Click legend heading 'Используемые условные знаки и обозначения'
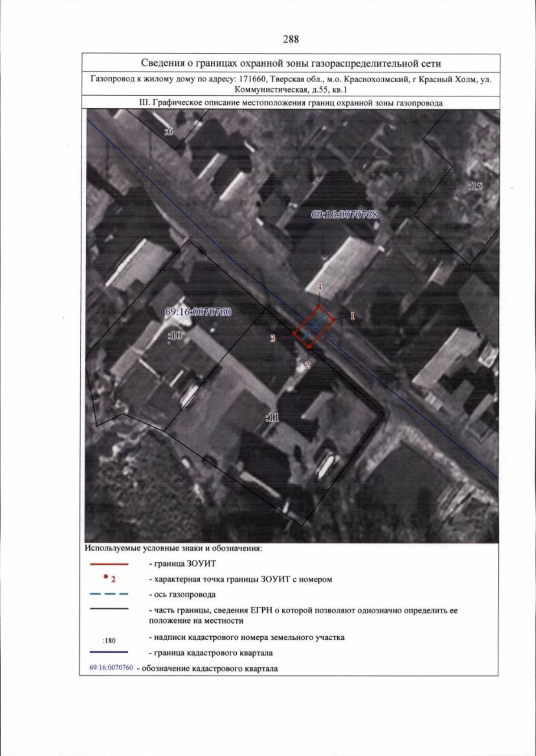Viewport: 536px width, 756px height. tap(173, 548)
